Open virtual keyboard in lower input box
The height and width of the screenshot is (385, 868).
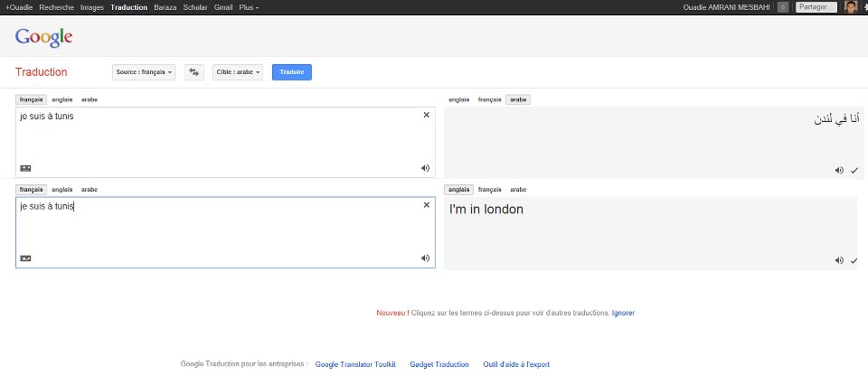(25, 258)
